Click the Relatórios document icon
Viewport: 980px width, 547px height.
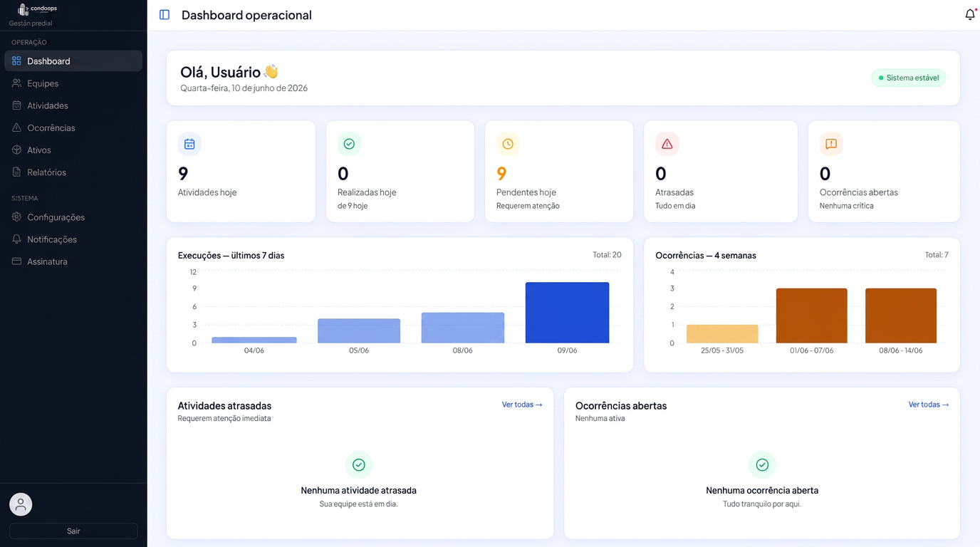click(x=16, y=172)
